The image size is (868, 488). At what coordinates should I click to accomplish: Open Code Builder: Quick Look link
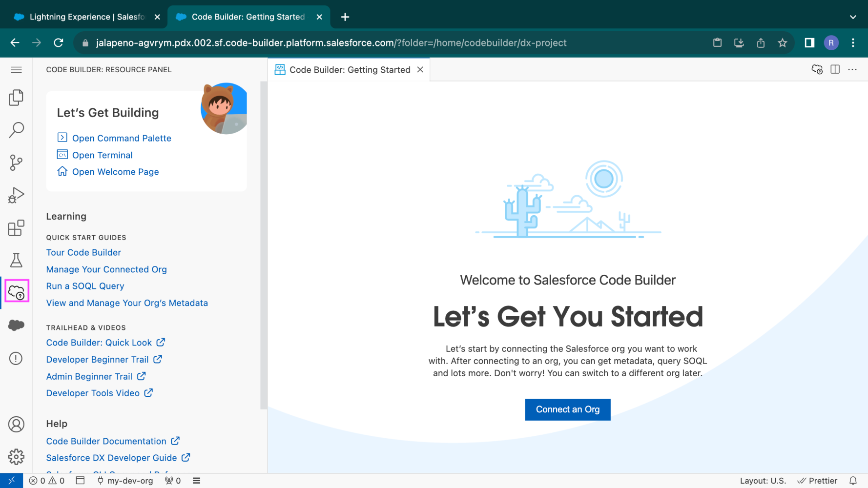coord(105,343)
